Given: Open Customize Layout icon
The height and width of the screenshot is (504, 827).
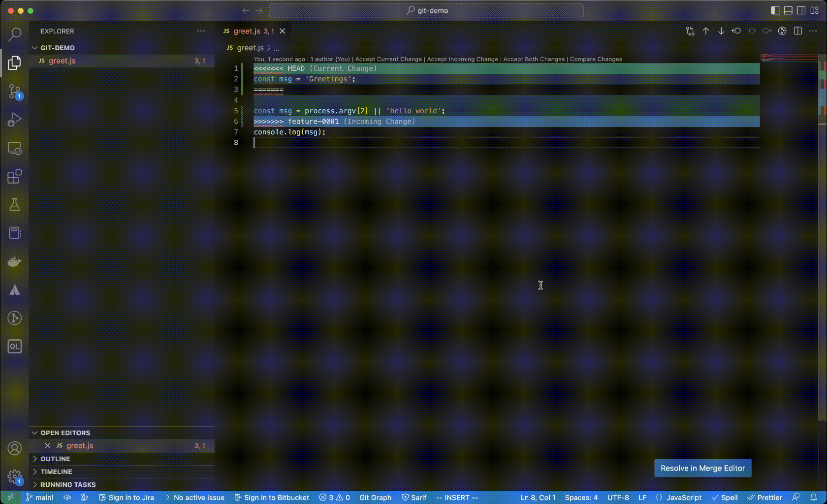Looking at the screenshot, I should tap(815, 10).
